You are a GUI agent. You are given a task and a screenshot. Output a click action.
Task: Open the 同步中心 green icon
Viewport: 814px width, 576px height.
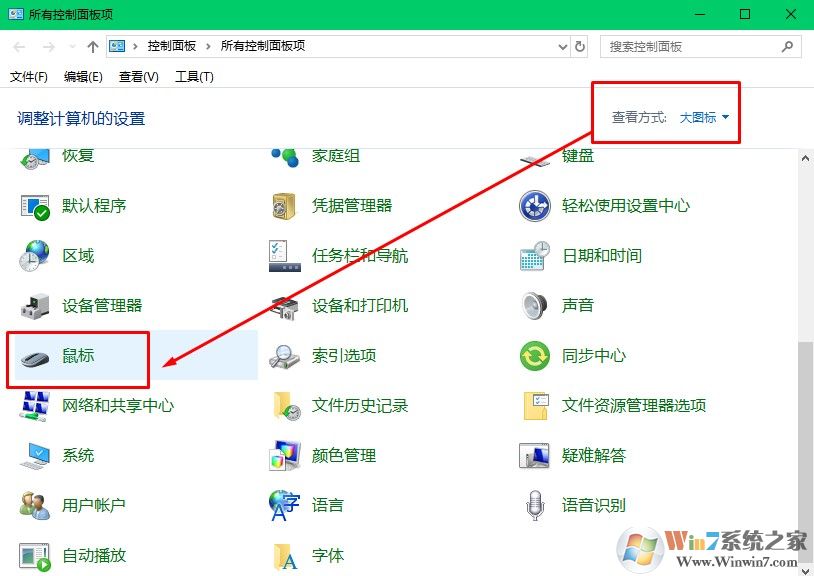[535, 356]
